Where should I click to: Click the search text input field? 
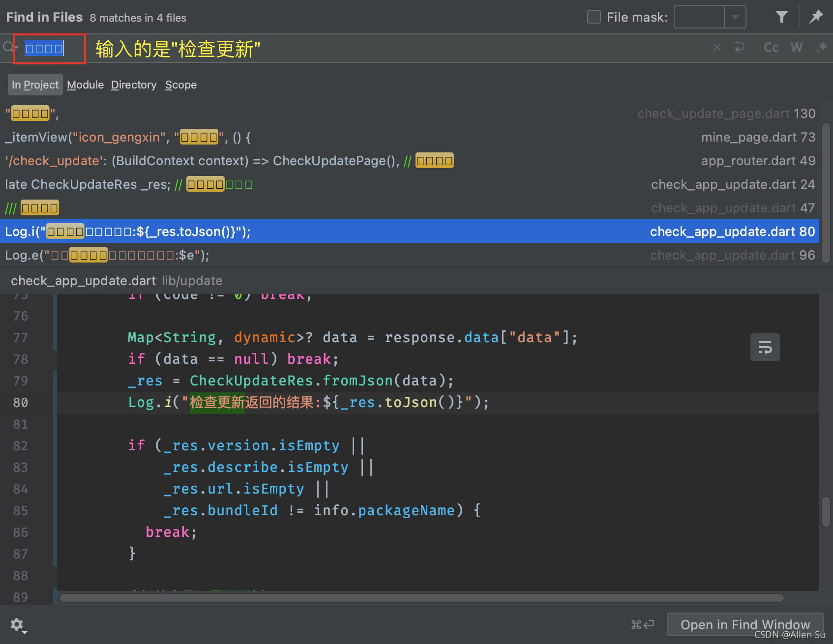click(364, 48)
